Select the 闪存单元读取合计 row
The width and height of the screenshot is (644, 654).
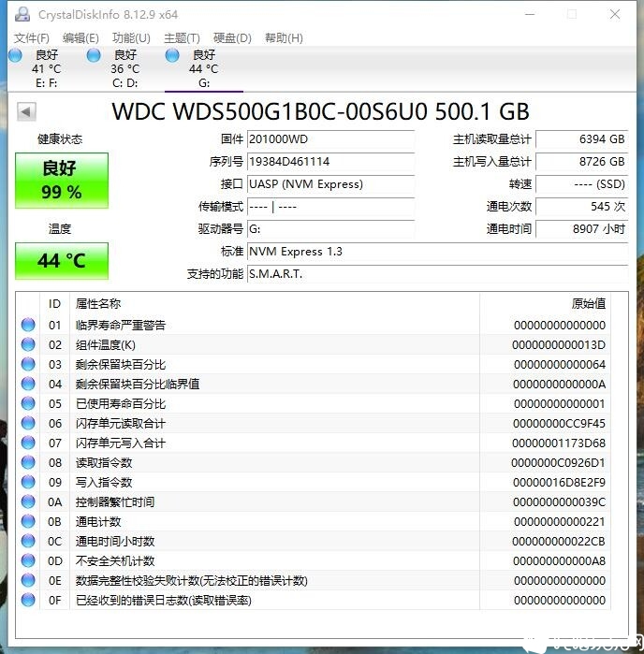[x=313, y=423]
